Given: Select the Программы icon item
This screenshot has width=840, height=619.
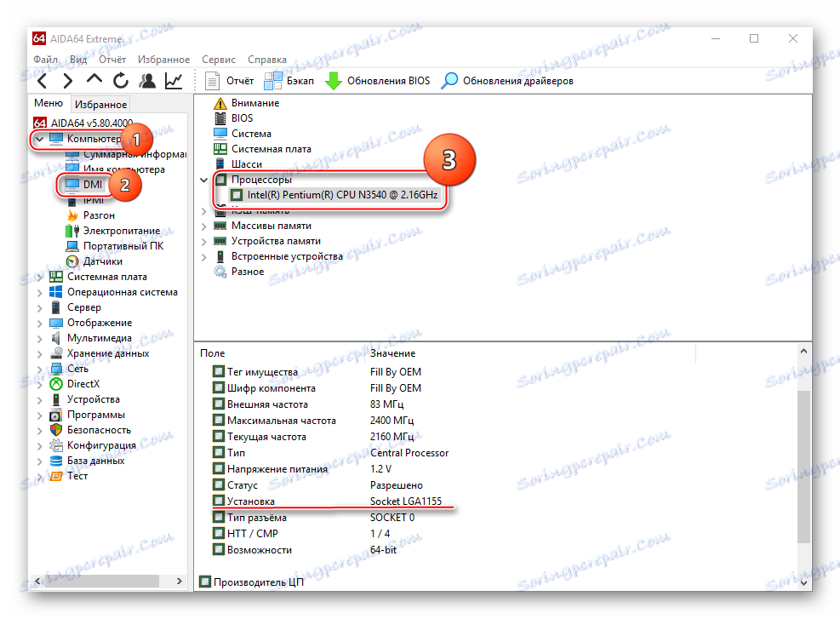Looking at the screenshot, I should pos(88,415).
